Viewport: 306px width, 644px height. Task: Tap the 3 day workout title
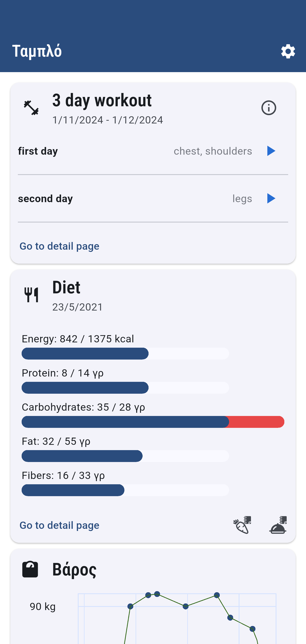[102, 100]
